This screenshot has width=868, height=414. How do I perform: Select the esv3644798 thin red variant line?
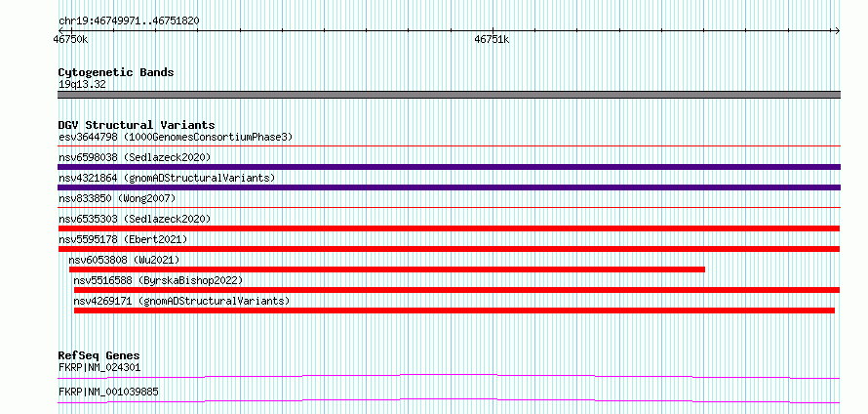pyautogui.click(x=449, y=146)
